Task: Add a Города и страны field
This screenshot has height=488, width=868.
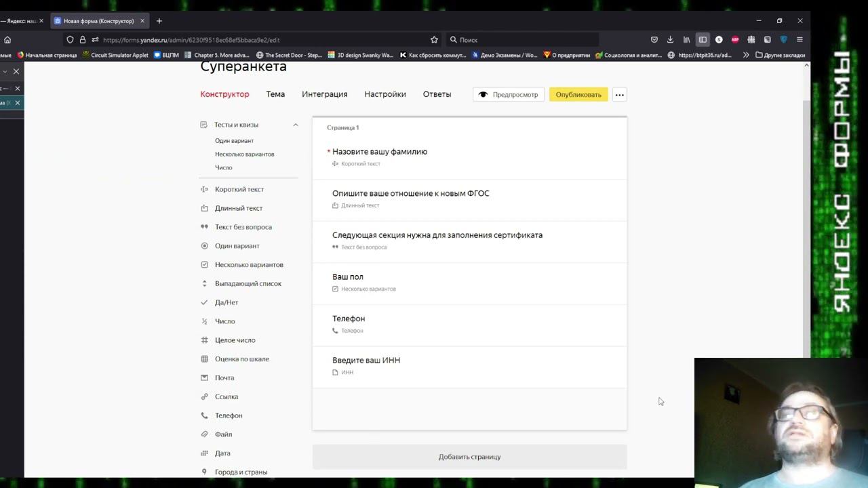Action: pyautogui.click(x=241, y=472)
